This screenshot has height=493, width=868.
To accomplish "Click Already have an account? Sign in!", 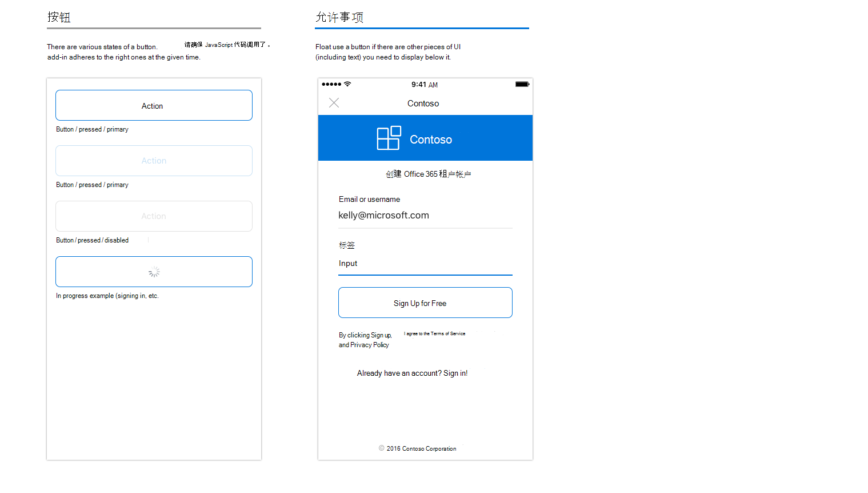I will 412,373.
